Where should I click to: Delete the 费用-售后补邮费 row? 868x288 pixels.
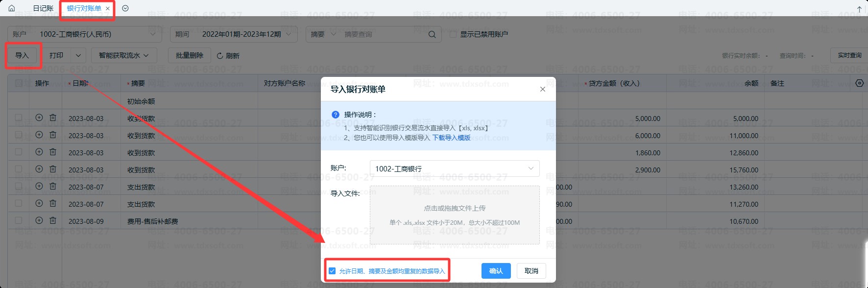53,220
